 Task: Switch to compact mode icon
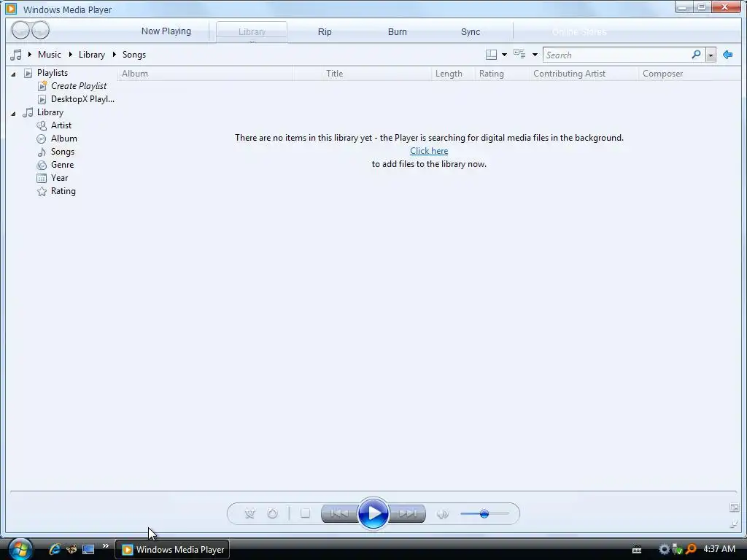734,524
